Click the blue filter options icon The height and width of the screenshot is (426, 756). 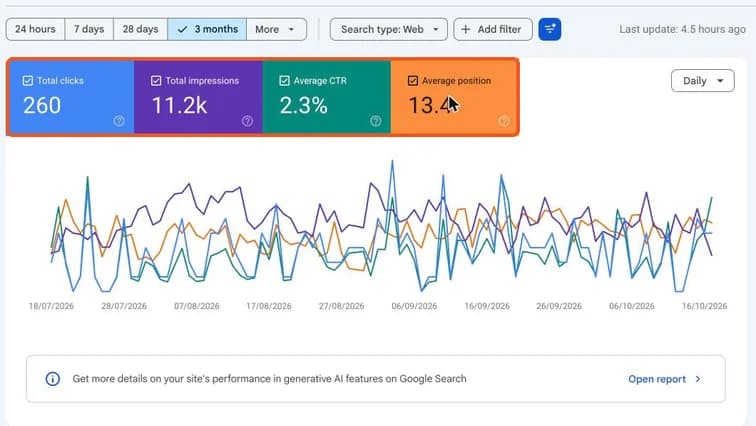(x=550, y=29)
